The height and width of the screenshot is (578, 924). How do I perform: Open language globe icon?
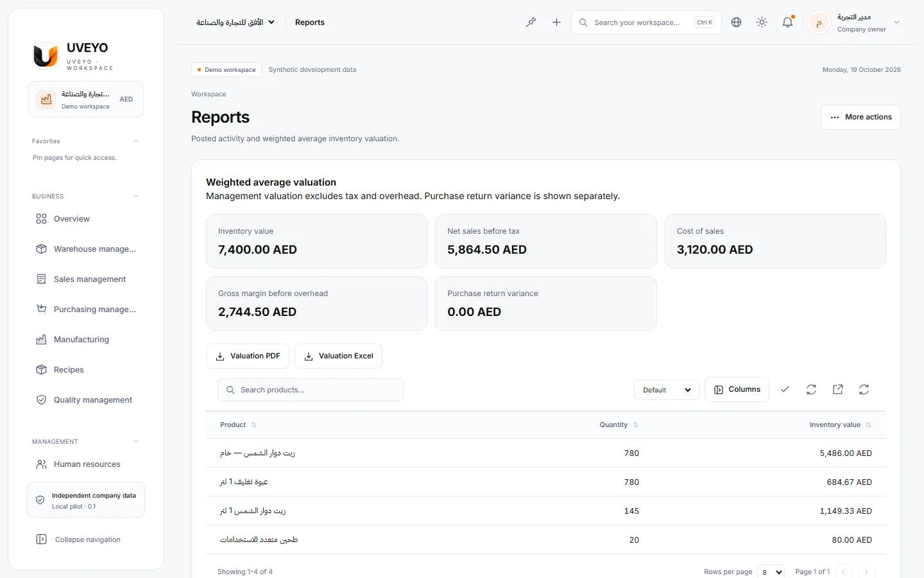pos(736,22)
